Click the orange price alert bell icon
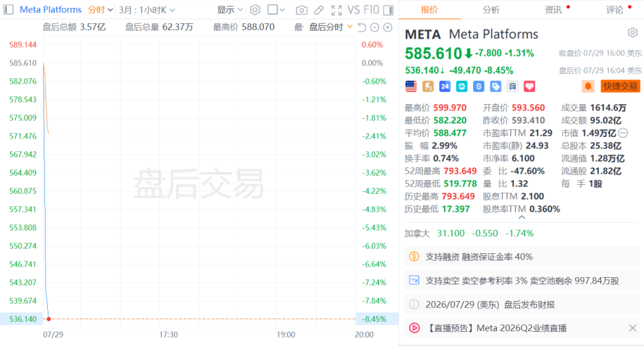The width and height of the screenshot is (644, 346). [x=588, y=86]
